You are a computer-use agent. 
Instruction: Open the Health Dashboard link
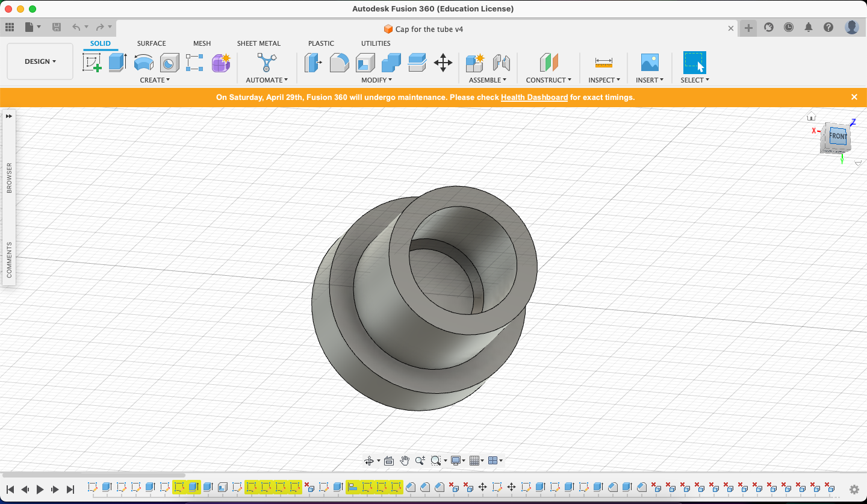[x=534, y=97]
